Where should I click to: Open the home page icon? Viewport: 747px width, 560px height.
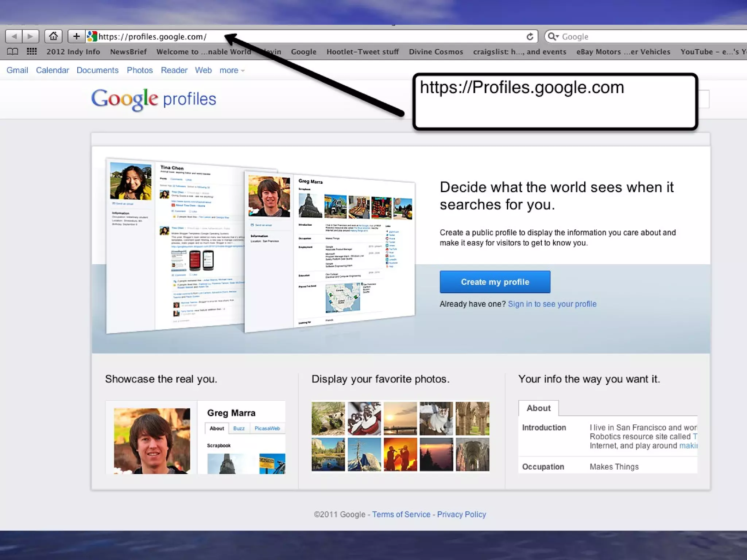pos(53,36)
